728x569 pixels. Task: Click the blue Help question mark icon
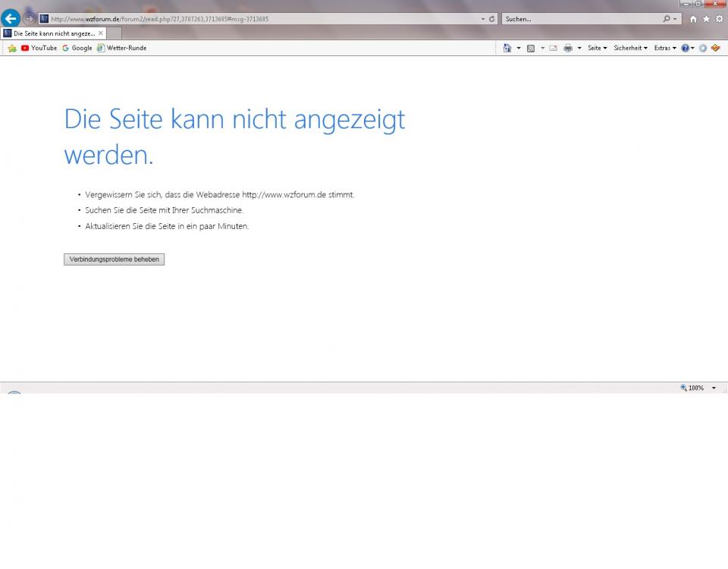tap(685, 48)
